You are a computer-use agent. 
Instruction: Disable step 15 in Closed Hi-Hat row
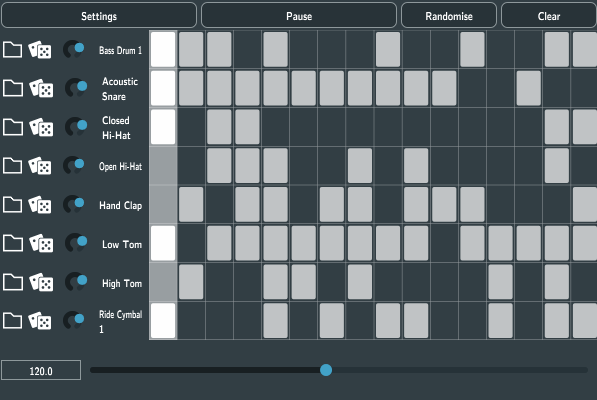557,127
